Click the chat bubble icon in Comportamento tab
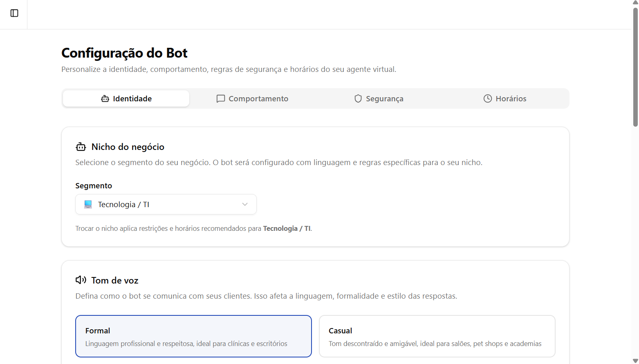Image resolution: width=639 pixels, height=364 pixels. (x=221, y=98)
